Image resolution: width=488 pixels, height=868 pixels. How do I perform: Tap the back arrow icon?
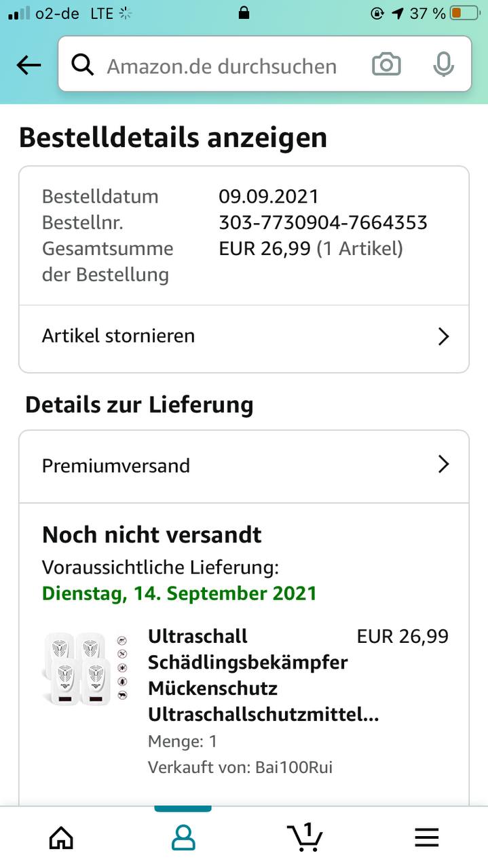tap(29, 65)
